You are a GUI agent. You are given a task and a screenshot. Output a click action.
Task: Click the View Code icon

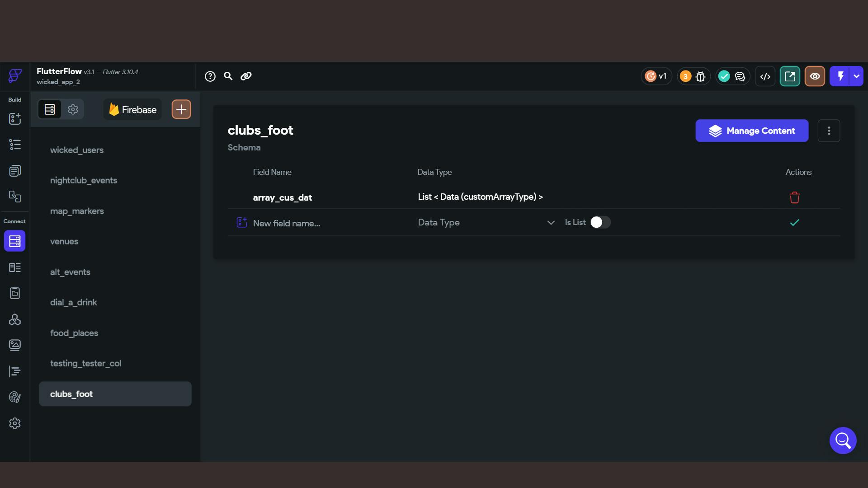pyautogui.click(x=765, y=76)
